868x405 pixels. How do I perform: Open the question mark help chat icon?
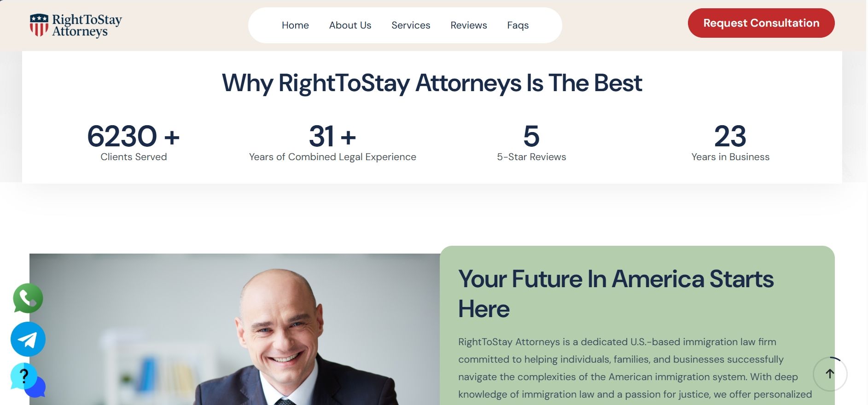tap(28, 380)
